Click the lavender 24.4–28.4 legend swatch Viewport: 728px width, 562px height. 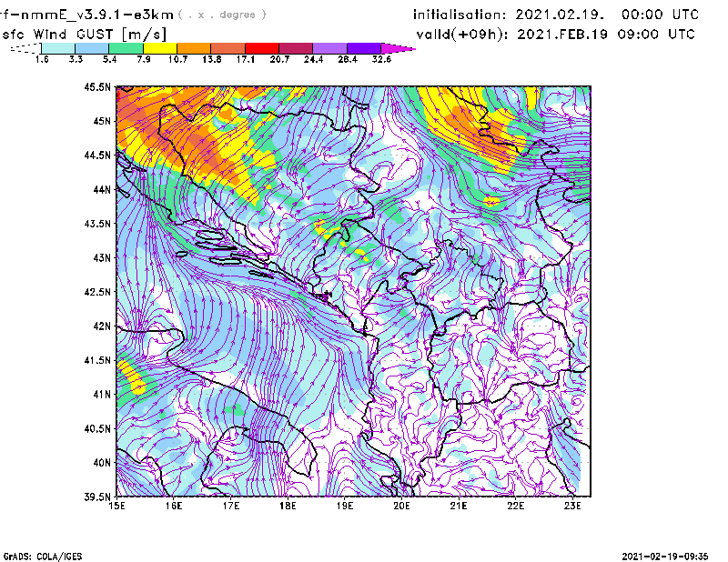329,48
